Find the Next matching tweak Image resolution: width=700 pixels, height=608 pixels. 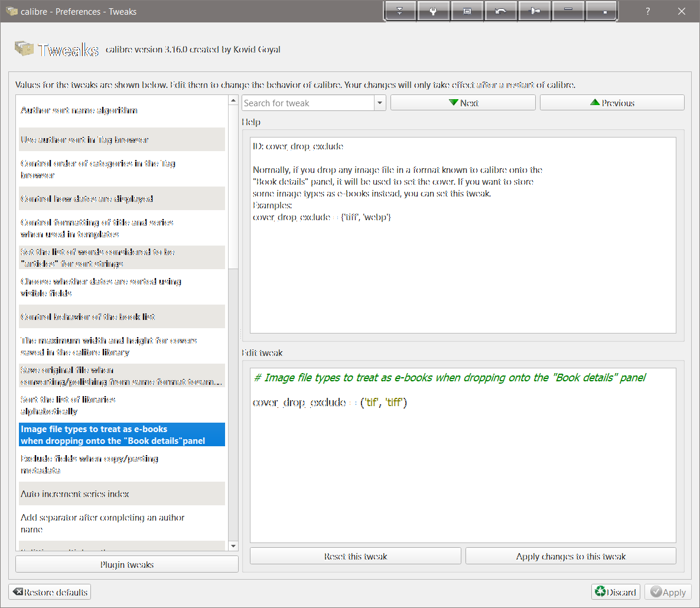(463, 103)
